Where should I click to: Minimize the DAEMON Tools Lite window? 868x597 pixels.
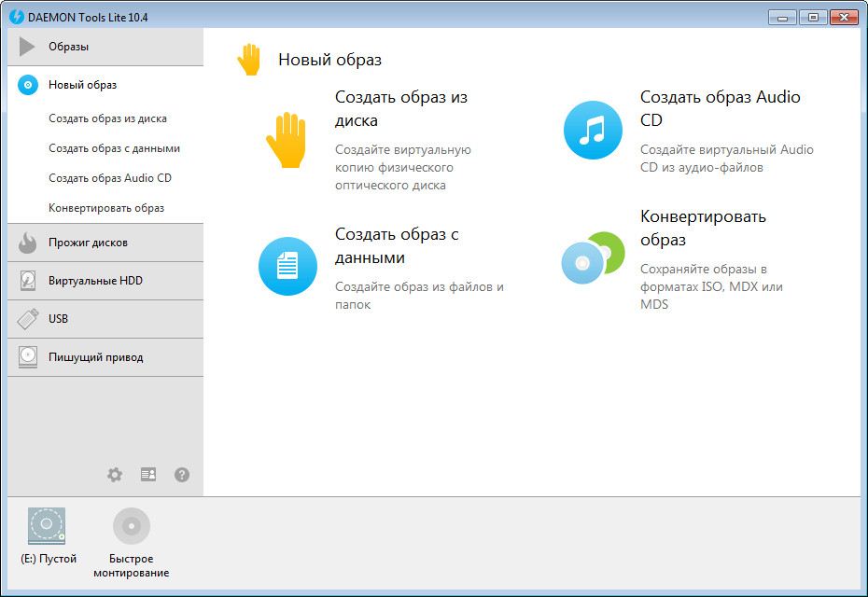(x=782, y=18)
